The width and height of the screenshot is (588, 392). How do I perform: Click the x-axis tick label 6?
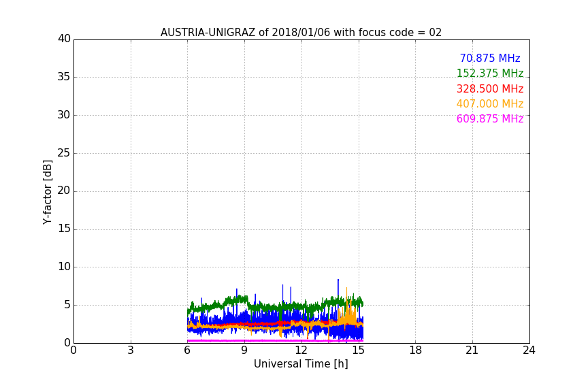[187, 350]
